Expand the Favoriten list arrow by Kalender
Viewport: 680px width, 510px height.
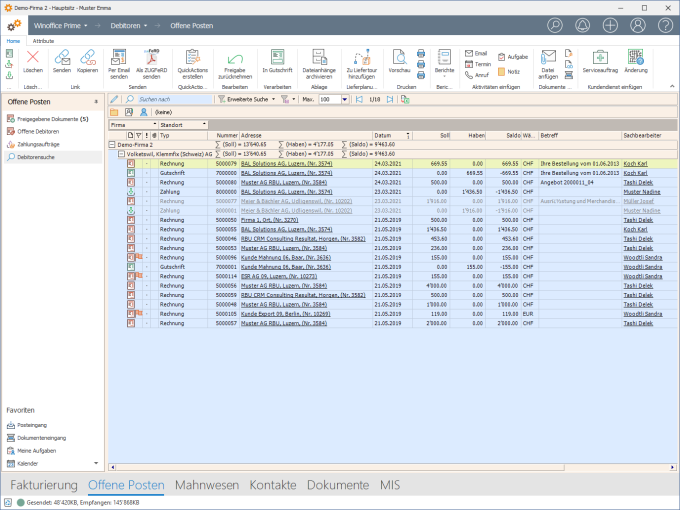96,463
